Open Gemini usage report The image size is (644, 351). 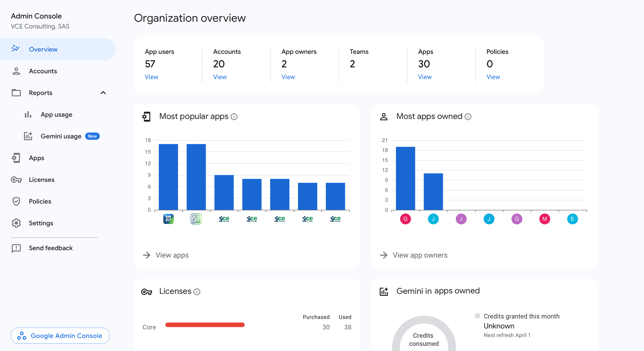(61, 136)
